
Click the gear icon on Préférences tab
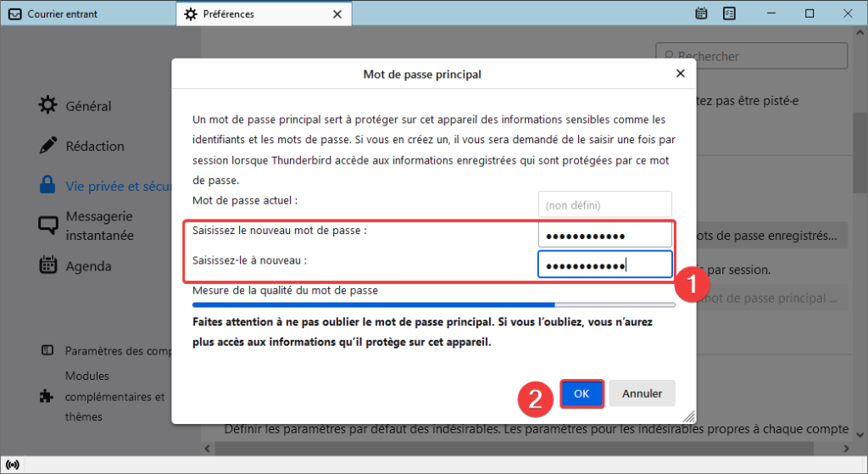191,14
